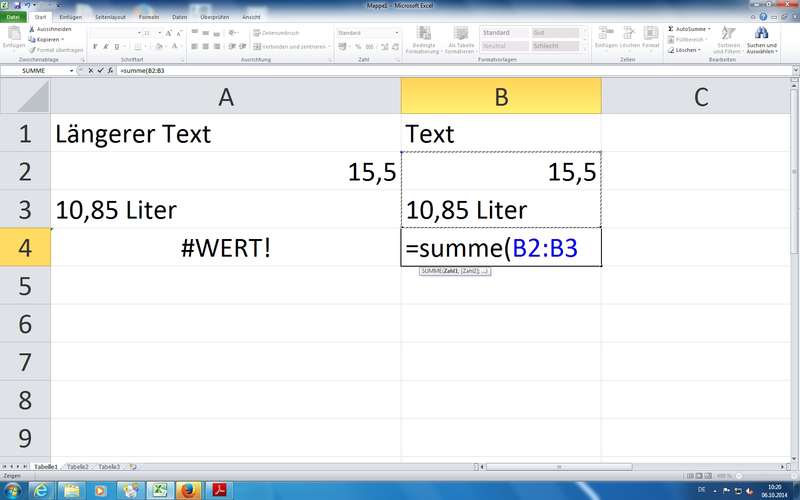Select row 7 header
The width and height of the screenshot is (800, 500).
[25, 362]
